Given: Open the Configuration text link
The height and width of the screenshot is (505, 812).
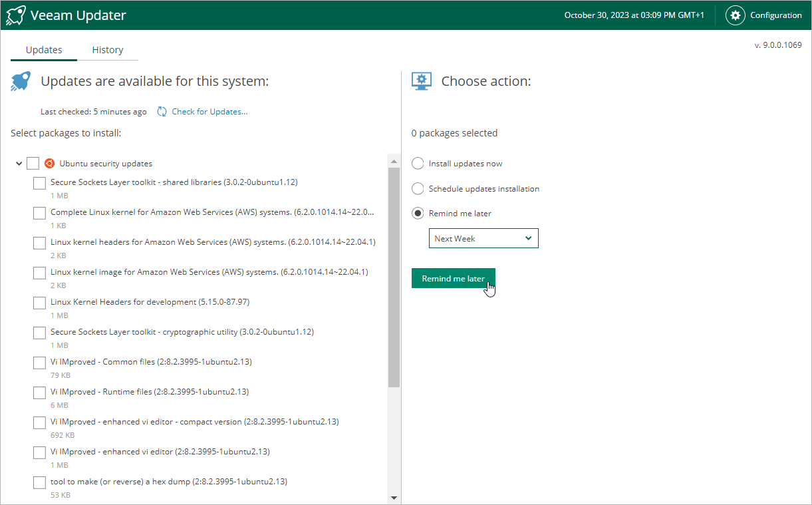Looking at the screenshot, I should point(776,15).
